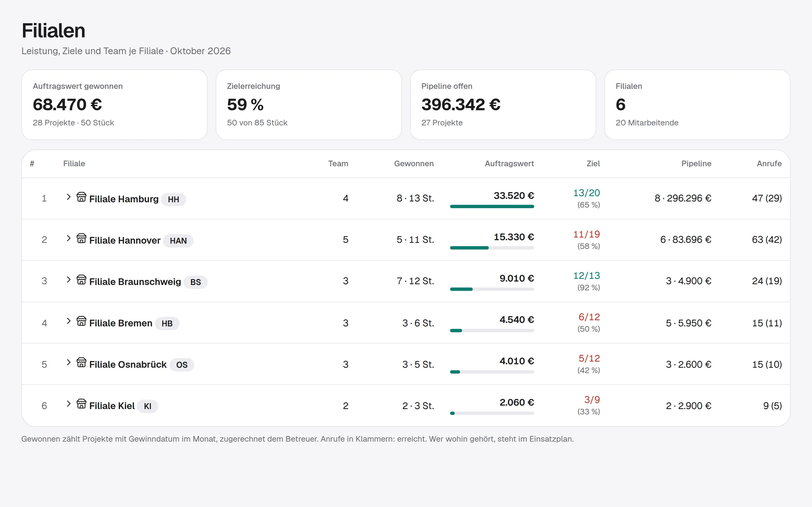812x507 pixels.
Task: Click the store icon beside Filiale Bremen
Action: tap(81, 321)
